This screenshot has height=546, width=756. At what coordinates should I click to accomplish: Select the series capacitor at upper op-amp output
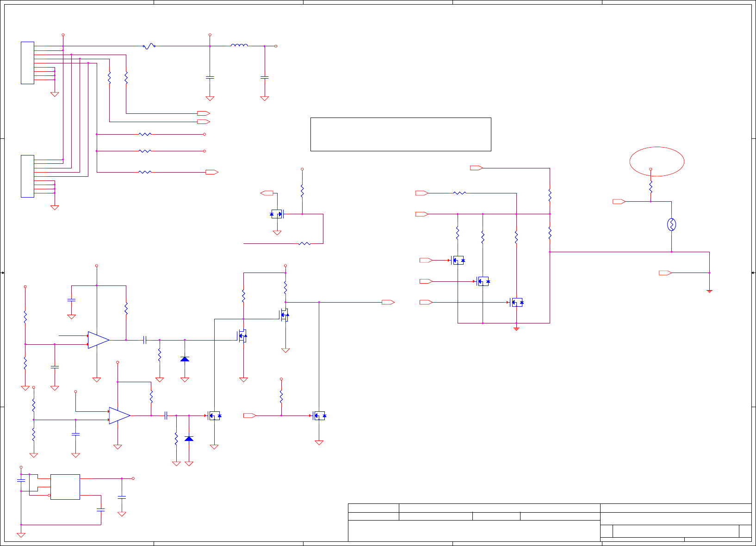point(145,340)
